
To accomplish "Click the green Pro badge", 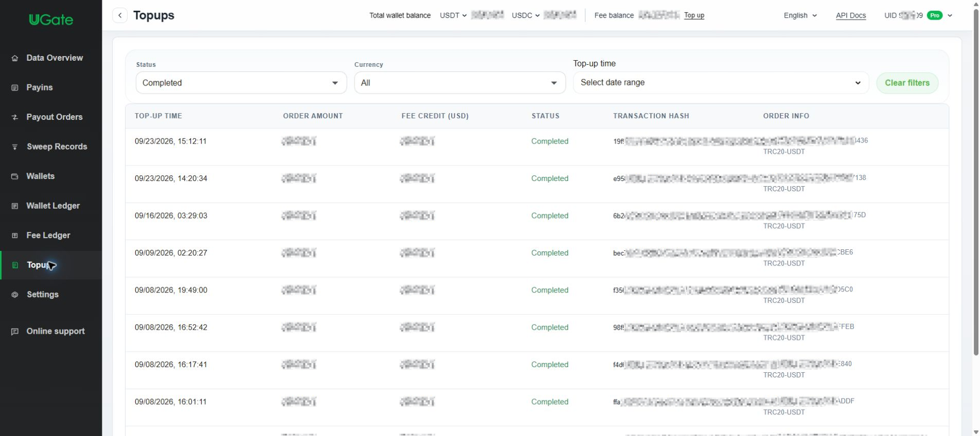I will [935, 15].
